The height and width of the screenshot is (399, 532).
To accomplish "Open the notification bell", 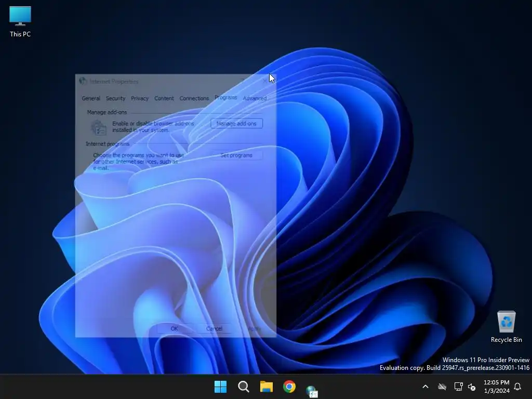I will 518,387.
